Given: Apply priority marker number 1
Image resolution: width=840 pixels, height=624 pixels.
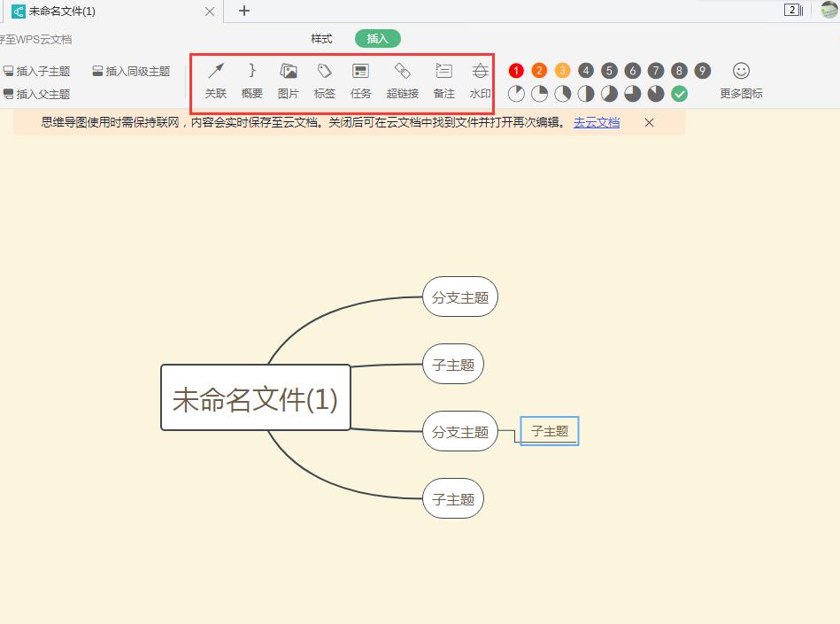Looking at the screenshot, I should 516,71.
